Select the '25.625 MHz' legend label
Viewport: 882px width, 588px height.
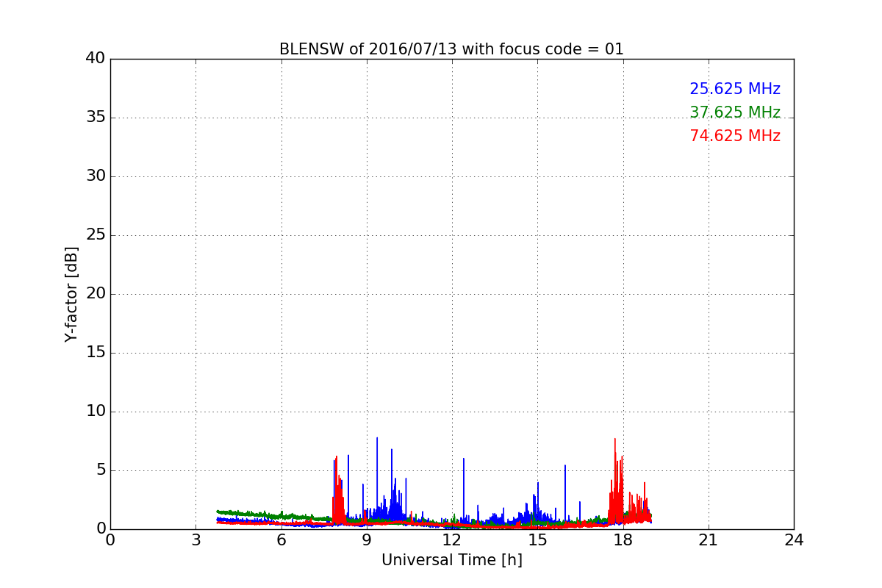(735, 89)
